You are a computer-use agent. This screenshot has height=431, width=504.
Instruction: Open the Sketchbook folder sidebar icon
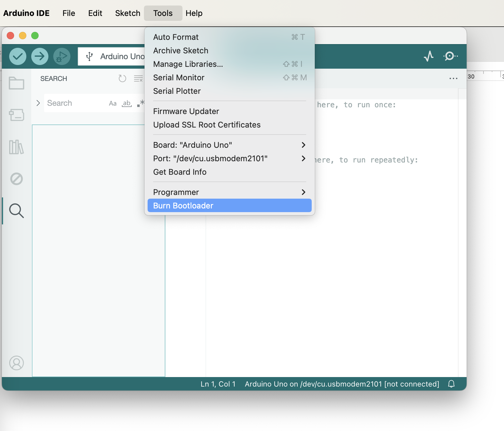[17, 83]
